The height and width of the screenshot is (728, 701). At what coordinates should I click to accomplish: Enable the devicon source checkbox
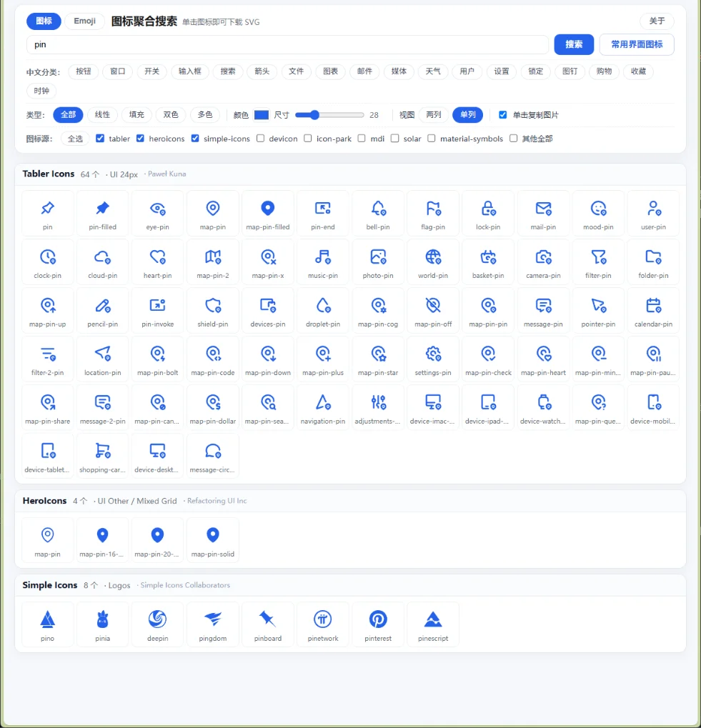pyautogui.click(x=260, y=139)
